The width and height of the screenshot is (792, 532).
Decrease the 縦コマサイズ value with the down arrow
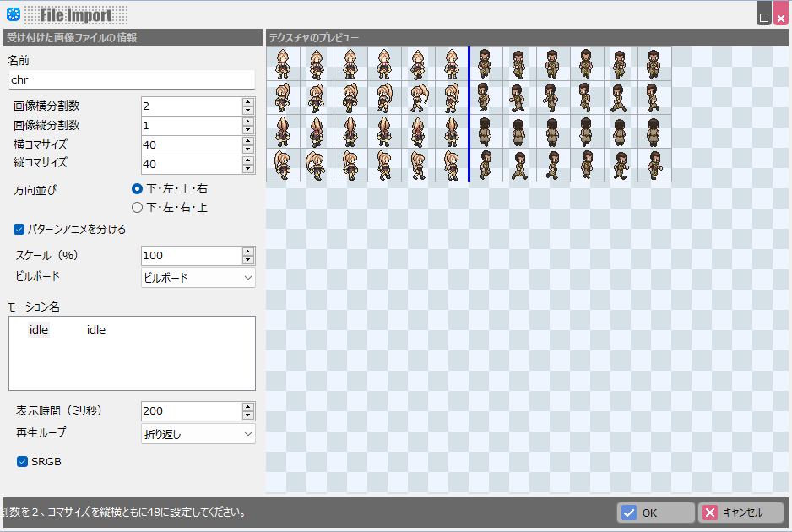coord(247,168)
